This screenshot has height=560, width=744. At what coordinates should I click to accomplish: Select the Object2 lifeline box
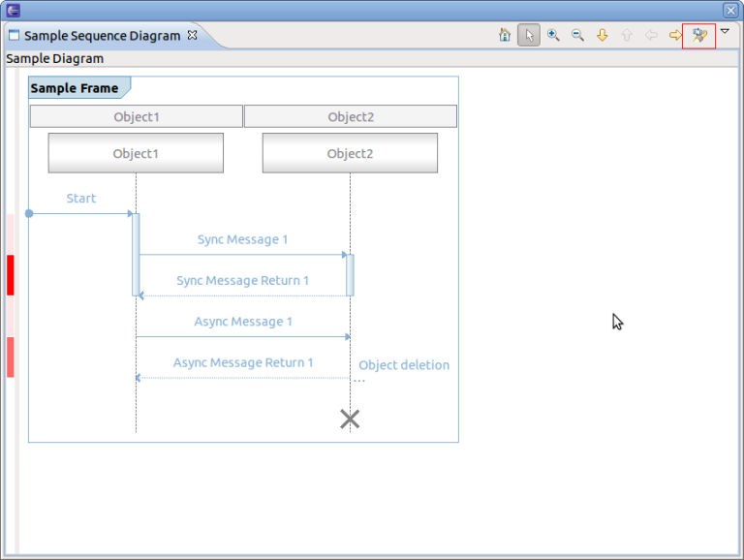(350, 153)
